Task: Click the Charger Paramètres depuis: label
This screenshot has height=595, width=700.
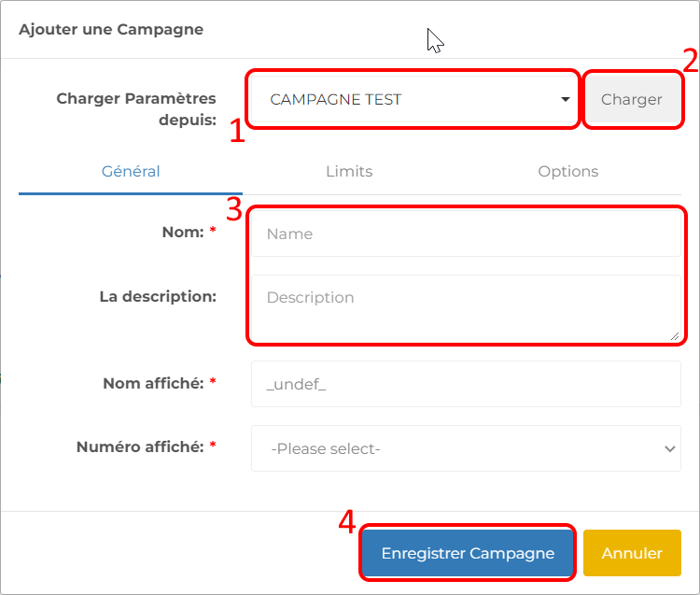Action: coord(136,108)
